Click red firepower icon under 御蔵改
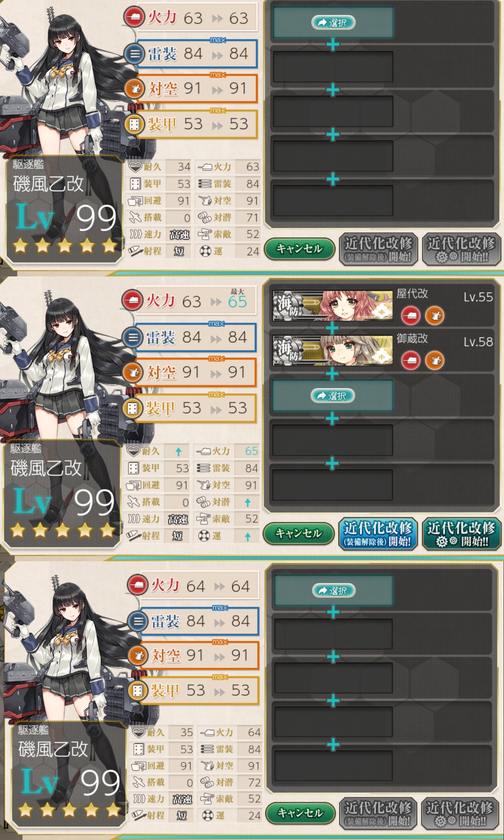This screenshot has width=504, height=840. pyautogui.click(x=411, y=360)
